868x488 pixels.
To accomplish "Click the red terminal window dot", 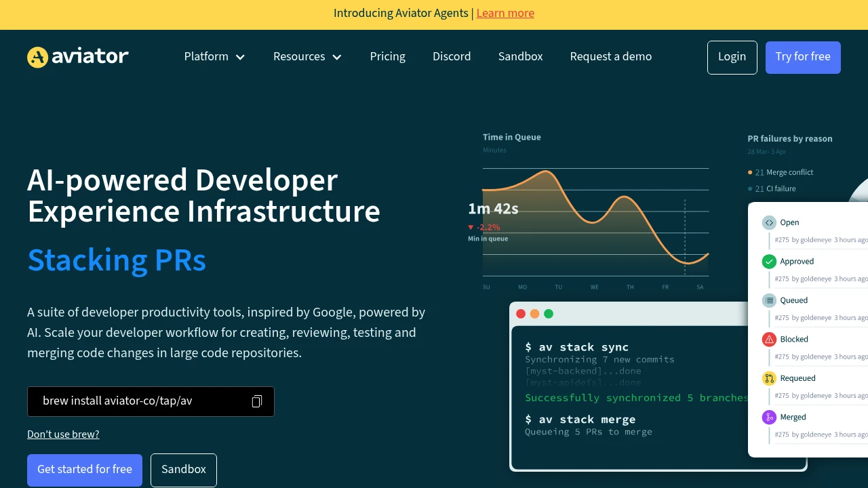I will [521, 314].
